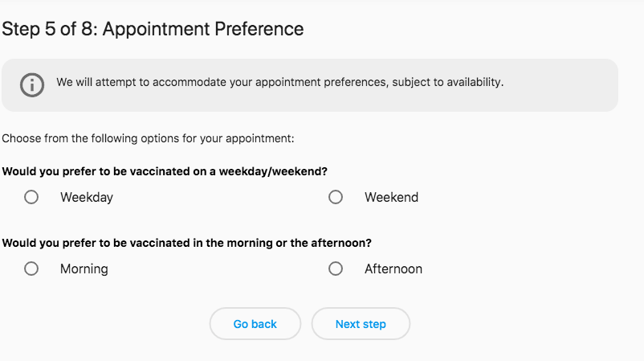
Task: Click the bold weekday/weekend question text
Action: click(165, 171)
